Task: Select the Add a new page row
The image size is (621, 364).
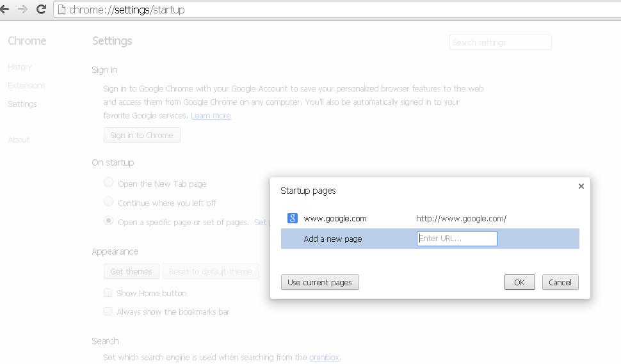Action: [x=430, y=239]
